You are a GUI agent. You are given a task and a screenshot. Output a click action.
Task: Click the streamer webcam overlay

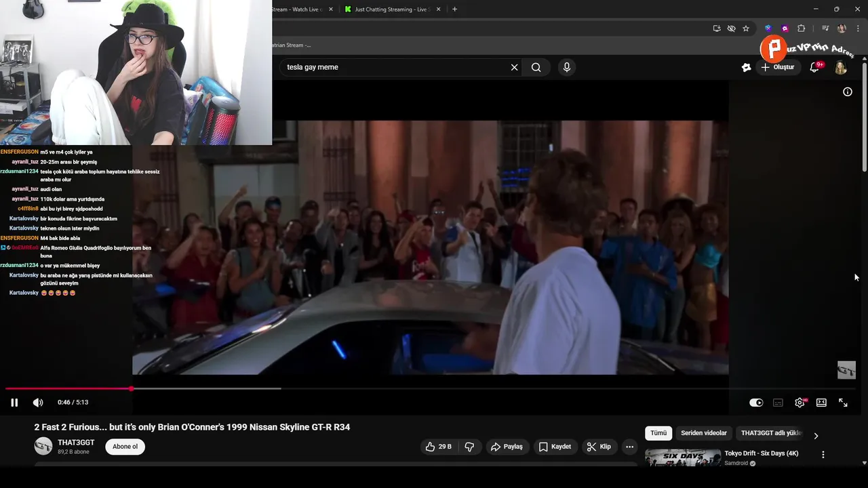point(136,73)
